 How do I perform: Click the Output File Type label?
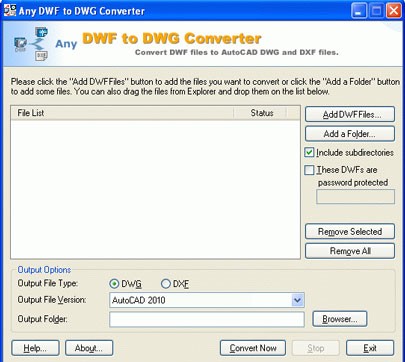pos(48,283)
